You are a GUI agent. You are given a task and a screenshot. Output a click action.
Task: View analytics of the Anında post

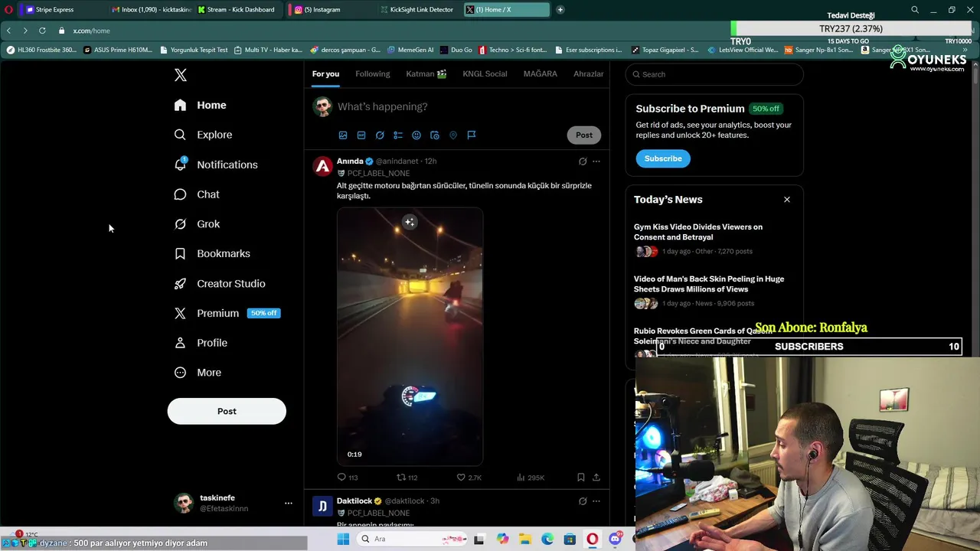point(530,478)
